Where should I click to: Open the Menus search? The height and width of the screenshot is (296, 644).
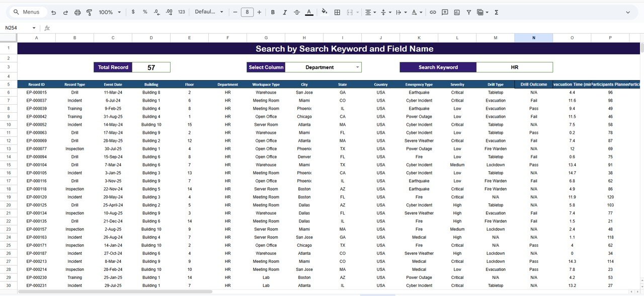pyautogui.click(x=27, y=11)
